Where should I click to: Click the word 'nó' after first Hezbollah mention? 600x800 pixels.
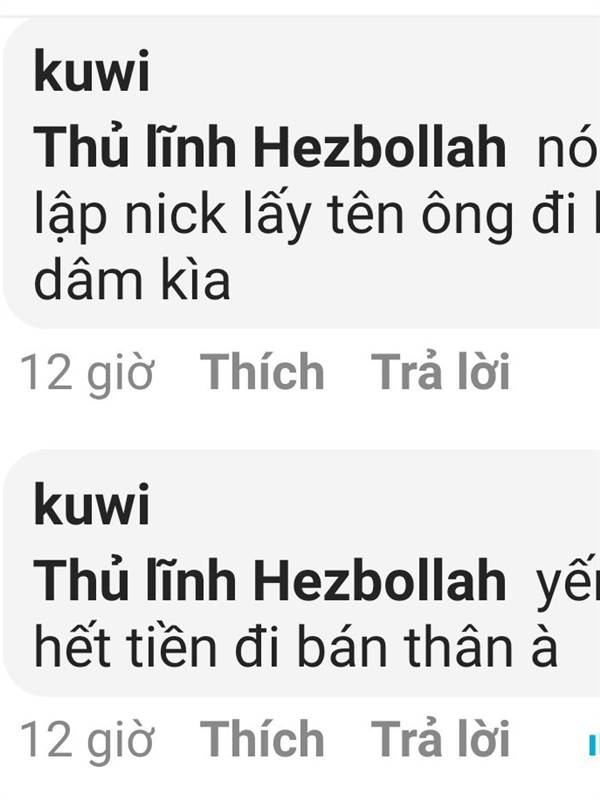tap(567, 148)
